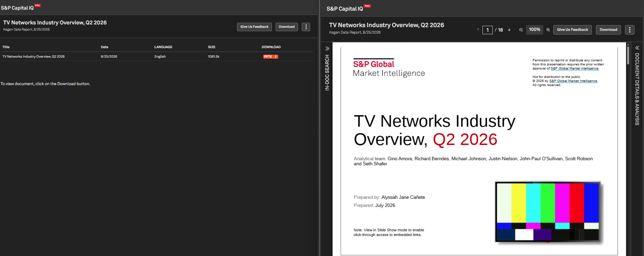Go to the previous page with up arrow
The image size is (644, 256).
click(x=478, y=30)
